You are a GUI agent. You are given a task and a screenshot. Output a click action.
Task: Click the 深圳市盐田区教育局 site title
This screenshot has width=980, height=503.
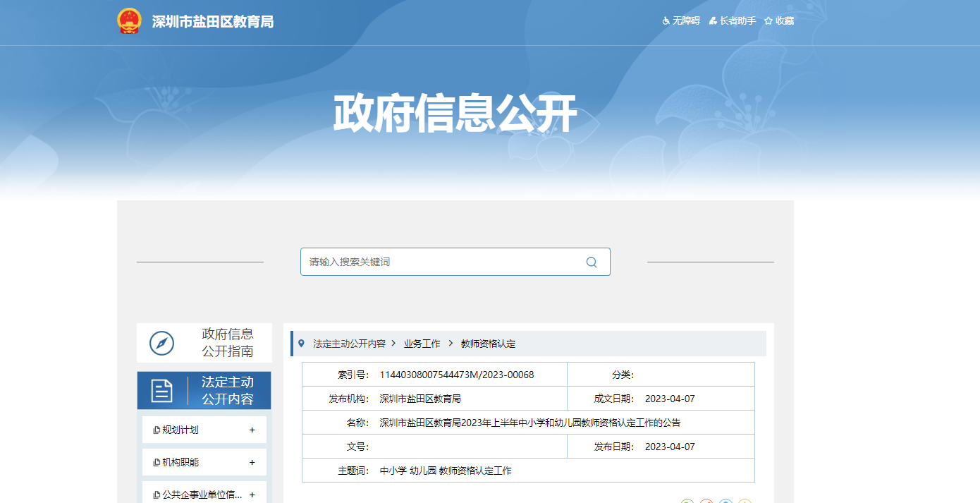pyautogui.click(x=212, y=22)
